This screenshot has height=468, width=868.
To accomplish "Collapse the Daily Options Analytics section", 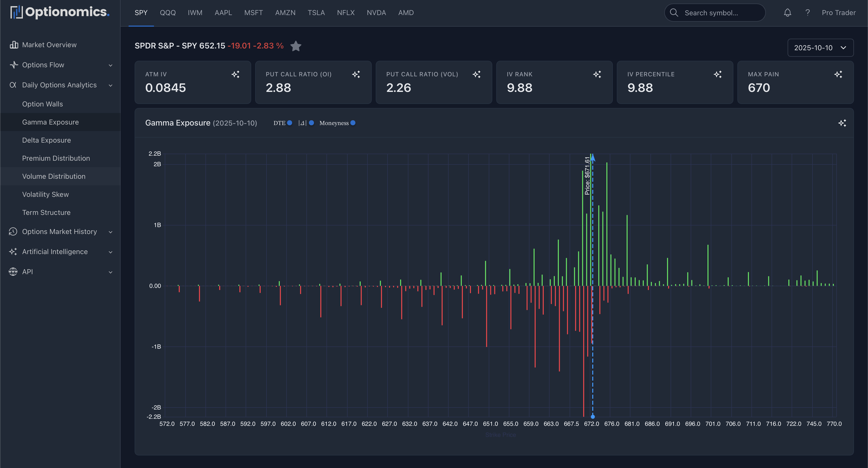I will [111, 85].
